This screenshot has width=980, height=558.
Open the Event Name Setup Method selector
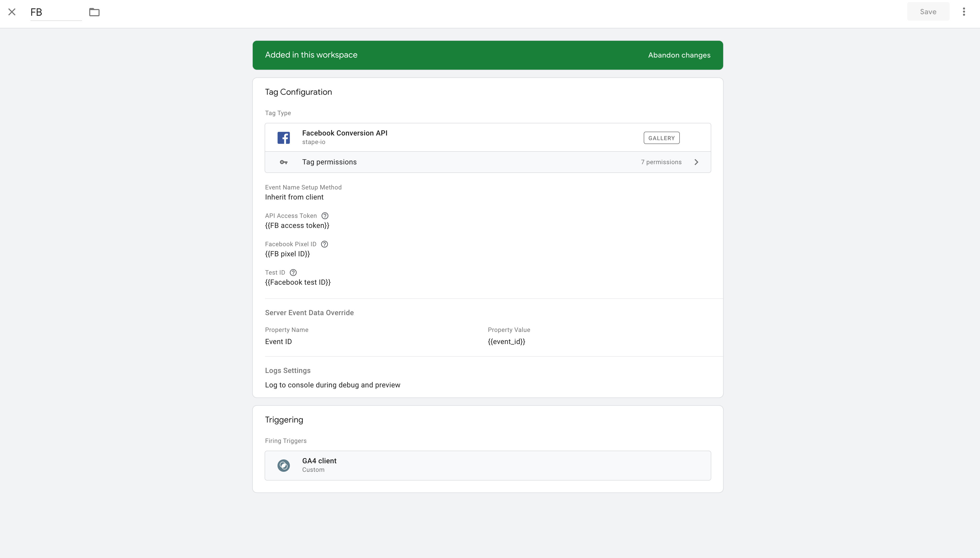(x=294, y=197)
